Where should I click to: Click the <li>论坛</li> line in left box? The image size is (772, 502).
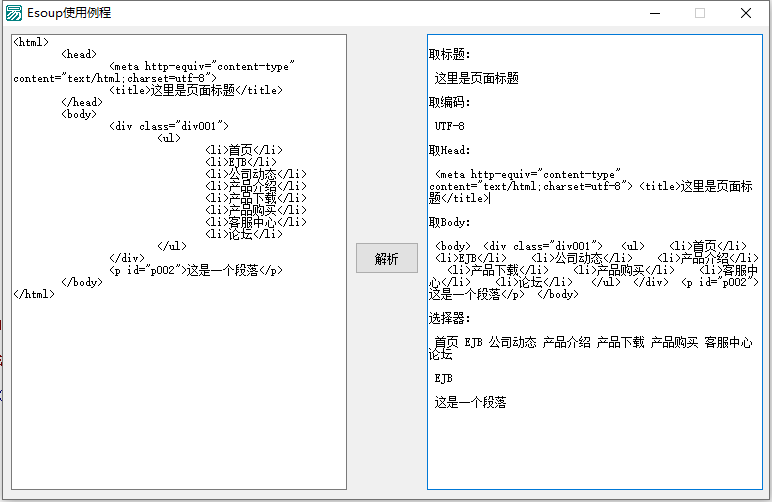(x=244, y=234)
